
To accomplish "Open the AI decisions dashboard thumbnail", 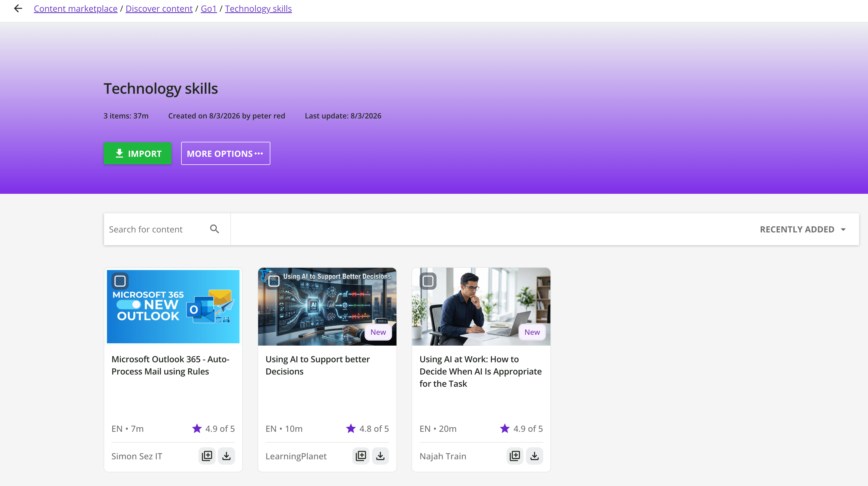I will pyautogui.click(x=327, y=307).
